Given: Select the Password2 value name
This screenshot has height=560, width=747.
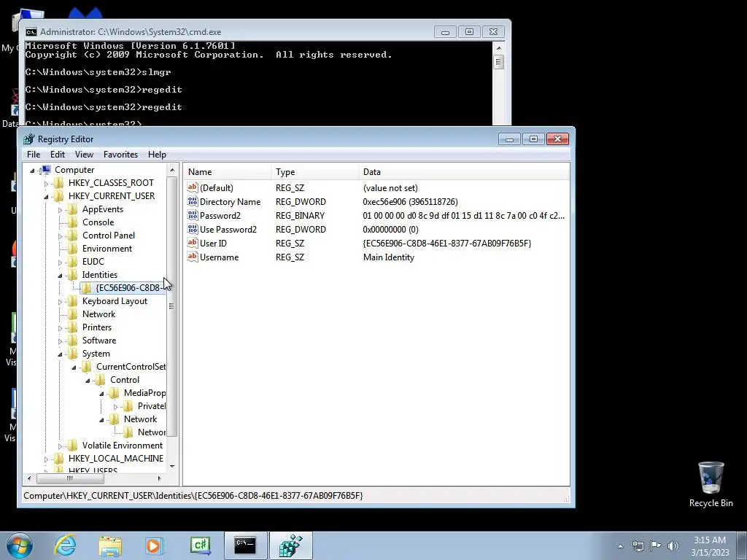Looking at the screenshot, I should click(220, 216).
